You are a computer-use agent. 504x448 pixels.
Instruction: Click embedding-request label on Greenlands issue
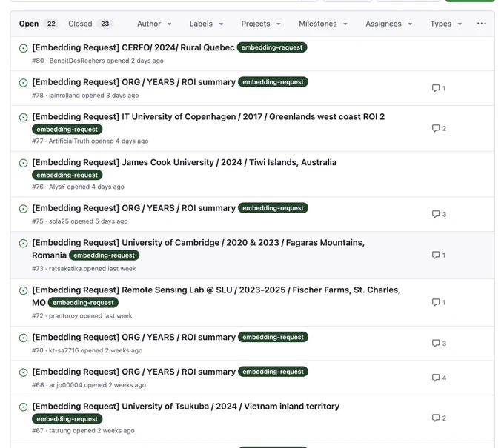click(67, 129)
